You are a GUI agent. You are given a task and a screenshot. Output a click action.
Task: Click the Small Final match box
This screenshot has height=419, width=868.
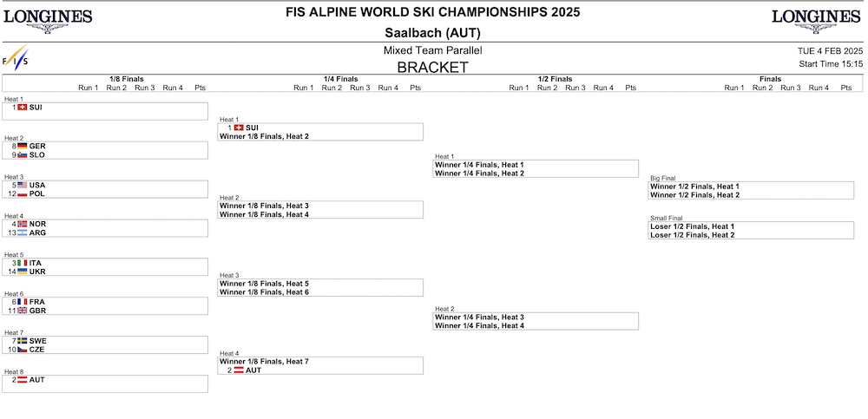click(x=751, y=230)
